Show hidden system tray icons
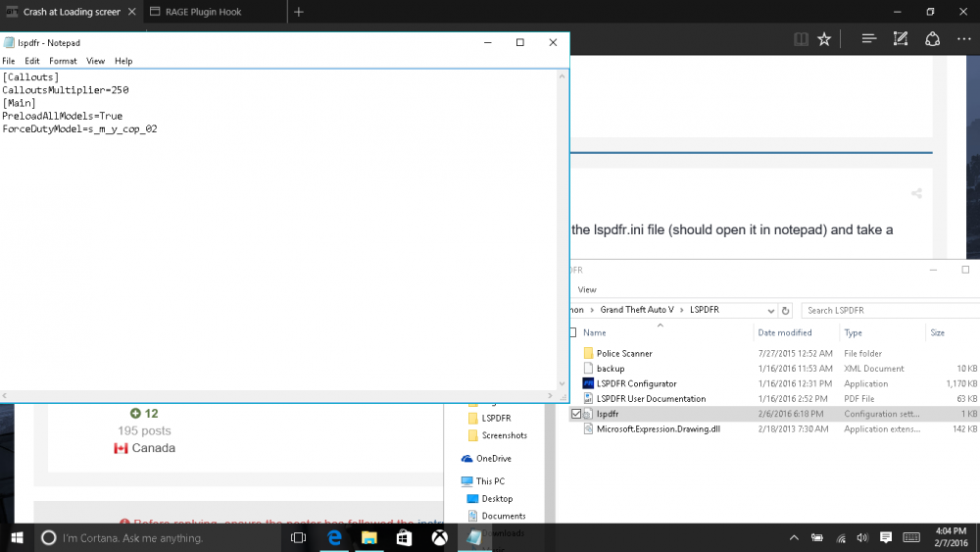Viewport: 980px width, 552px height. tap(794, 537)
